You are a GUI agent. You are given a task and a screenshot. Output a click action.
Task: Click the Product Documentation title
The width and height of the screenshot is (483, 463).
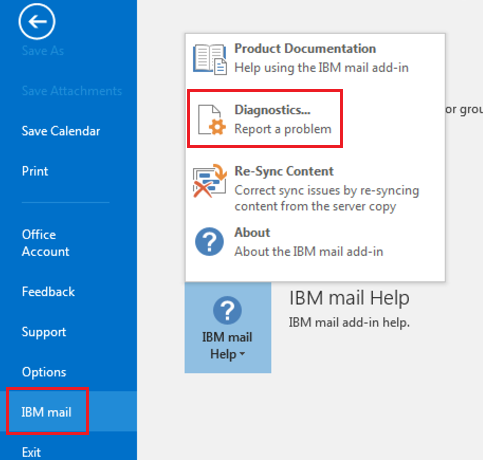click(x=305, y=49)
